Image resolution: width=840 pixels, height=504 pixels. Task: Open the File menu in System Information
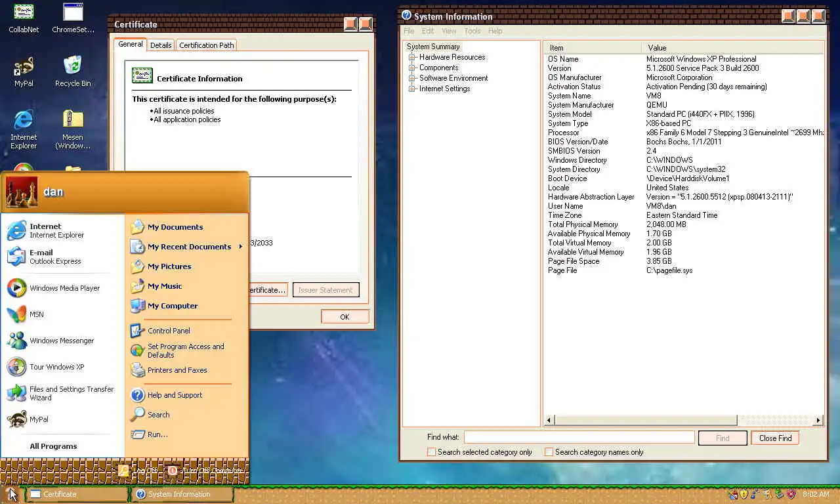(409, 31)
